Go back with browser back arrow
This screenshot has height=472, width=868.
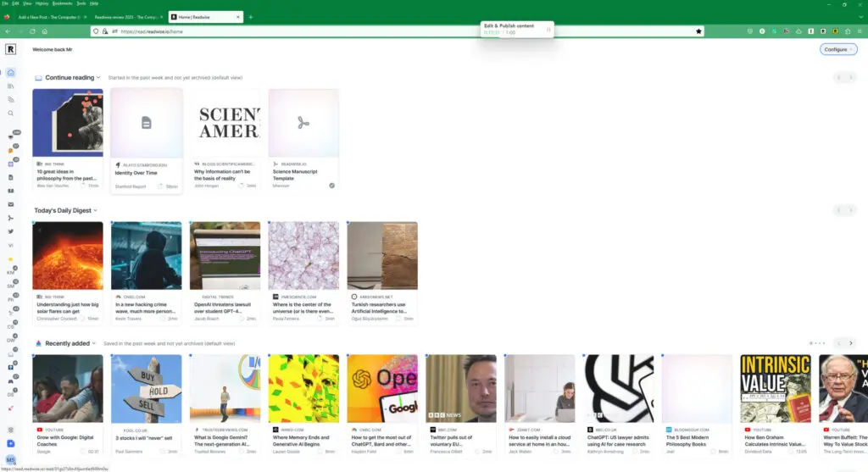(8, 31)
